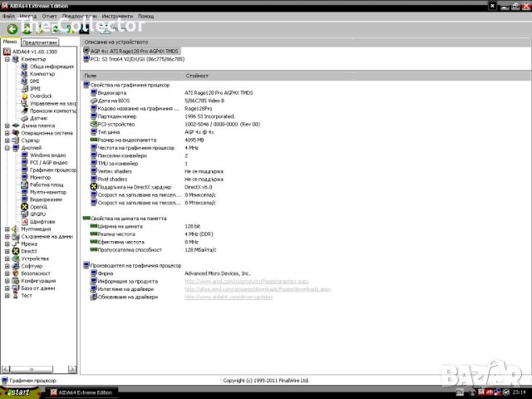
Task: Expand the Сървър node
Action: click(7, 140)
